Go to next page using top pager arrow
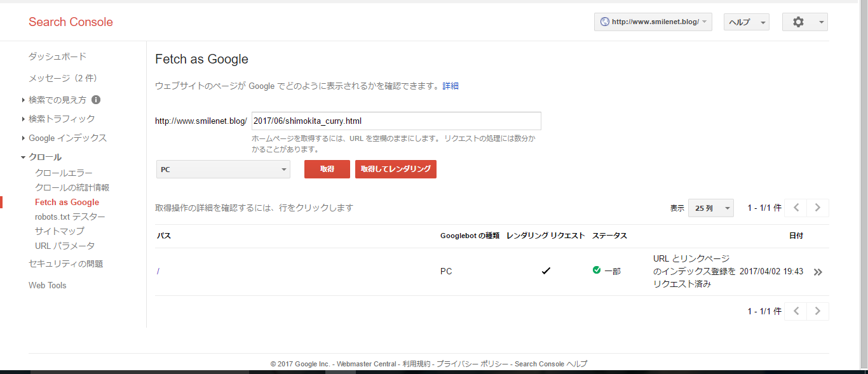 [818, 208]
